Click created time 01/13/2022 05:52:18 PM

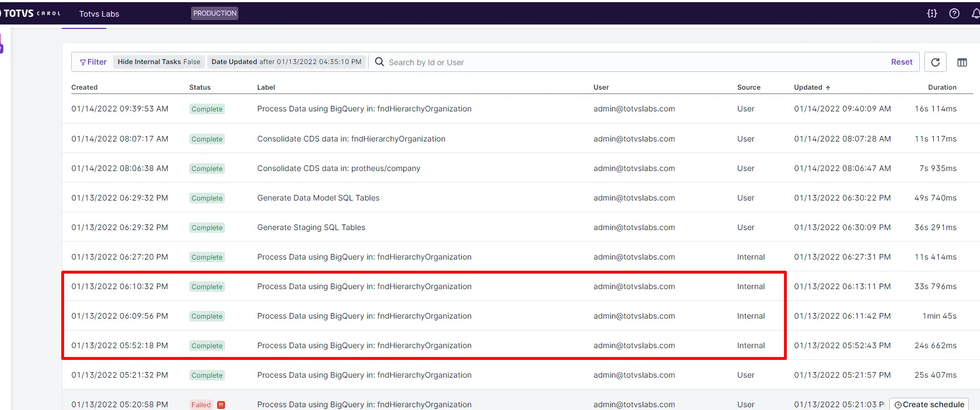coord(120,345)
